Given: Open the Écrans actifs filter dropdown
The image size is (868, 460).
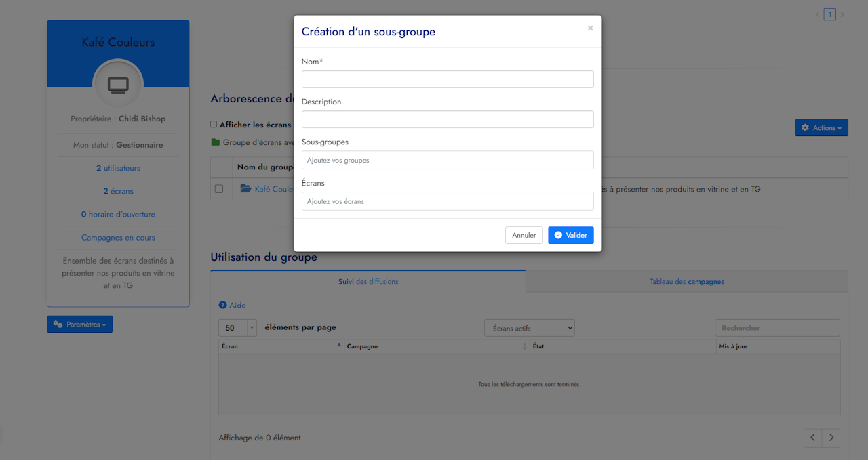Looking at the screenshot, I should point(529,328).
